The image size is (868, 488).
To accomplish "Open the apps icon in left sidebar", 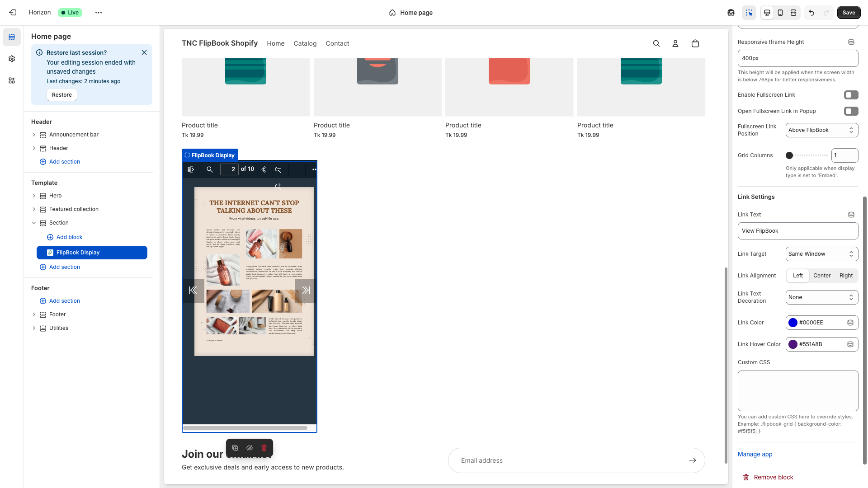I will point(12,80).
